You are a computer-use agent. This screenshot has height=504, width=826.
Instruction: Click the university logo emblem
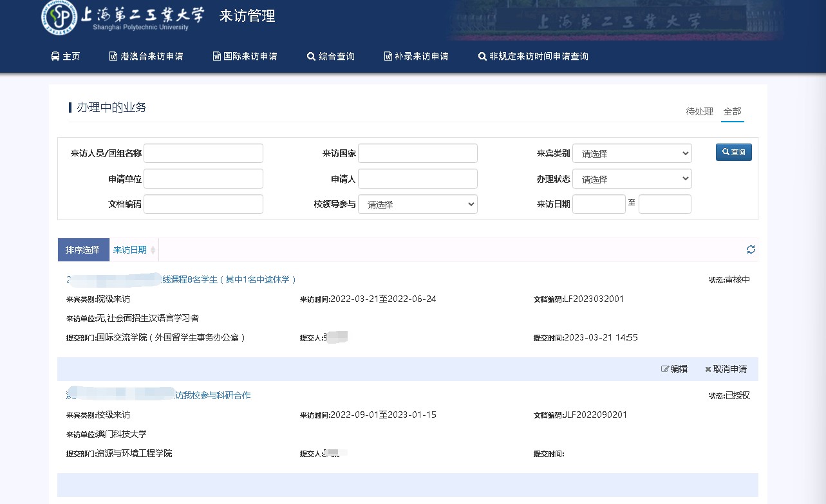click(59, 17)
